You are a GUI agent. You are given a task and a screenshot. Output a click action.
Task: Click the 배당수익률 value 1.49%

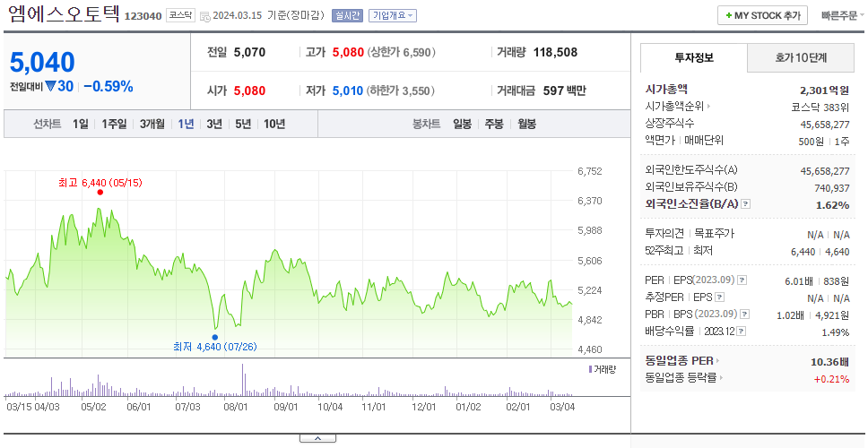836,332
